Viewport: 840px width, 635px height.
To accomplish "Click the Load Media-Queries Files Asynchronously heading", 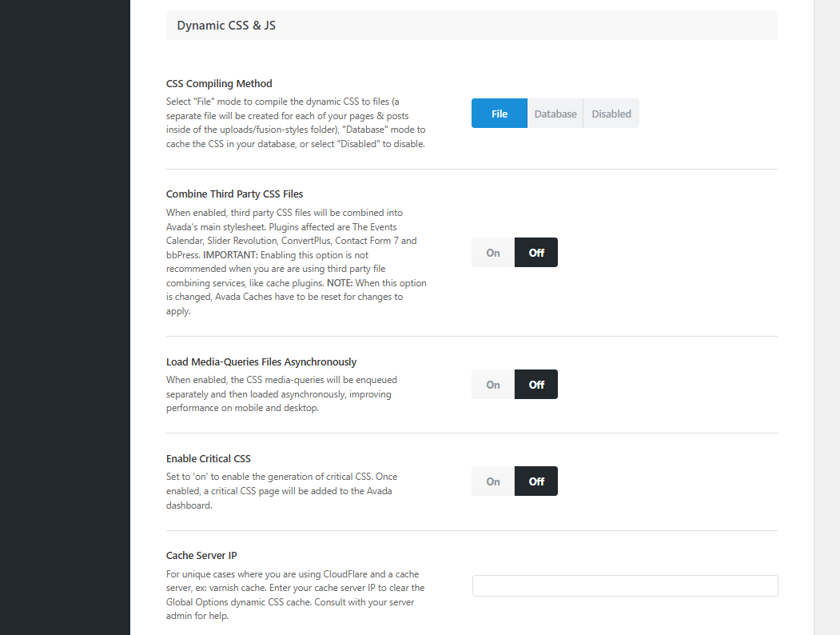I will point(261,361).
